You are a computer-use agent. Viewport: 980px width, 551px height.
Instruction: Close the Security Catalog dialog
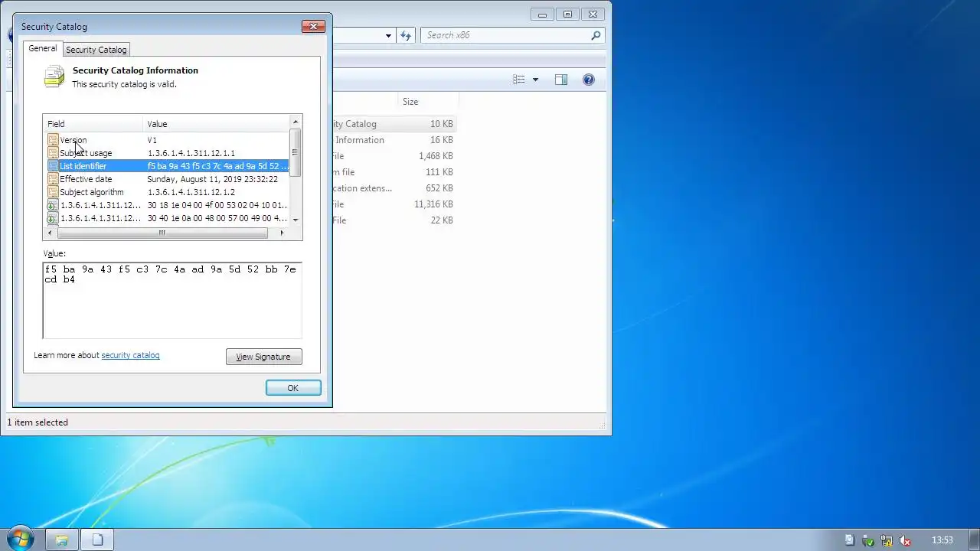(x=313, y=26)
